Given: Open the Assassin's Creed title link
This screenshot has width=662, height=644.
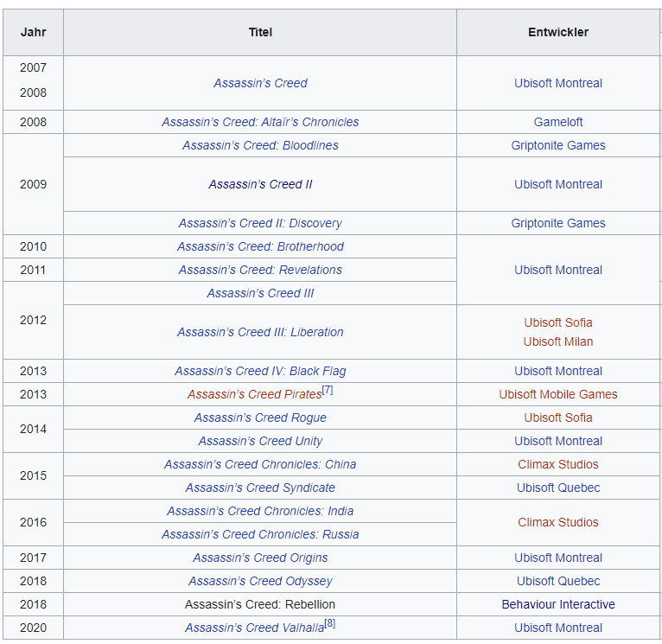Looking at the screenshot, I should [x=260, y=83].
